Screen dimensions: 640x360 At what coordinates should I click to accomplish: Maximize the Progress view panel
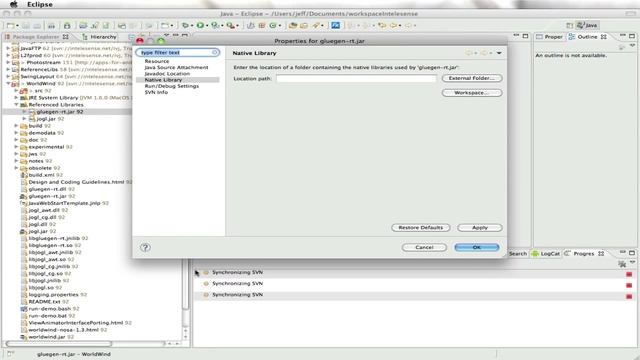[632, 253]
